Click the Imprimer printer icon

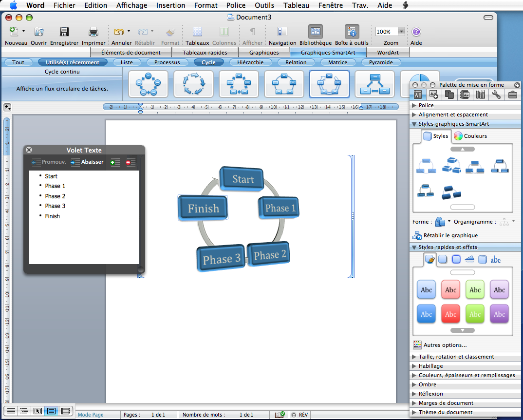point(93,32)
